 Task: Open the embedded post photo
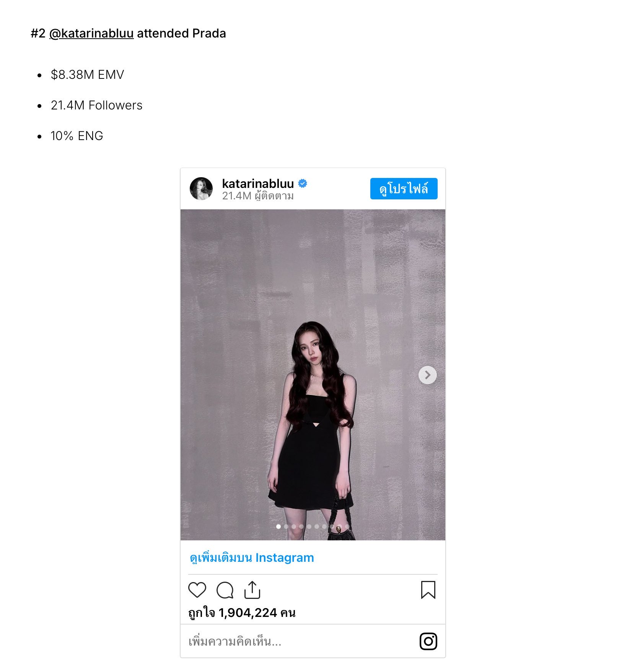[x=313, y=375]
